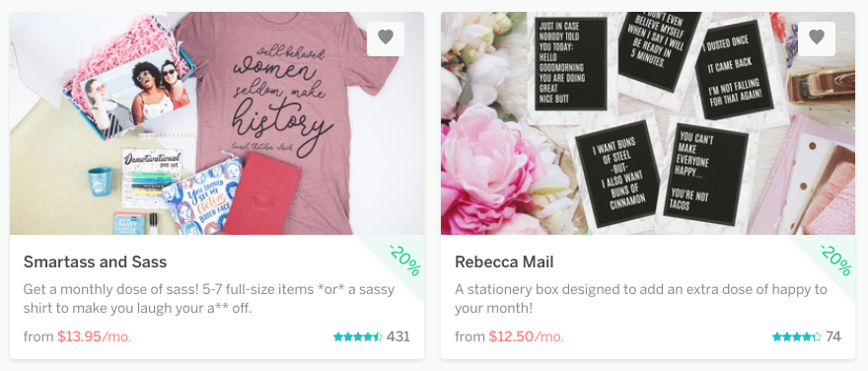Open the Rebecca Mail letterboard photo
Image resolution: width=868 pixels, height=371 pixels.
pyautogui.click(x=648, y=123)
